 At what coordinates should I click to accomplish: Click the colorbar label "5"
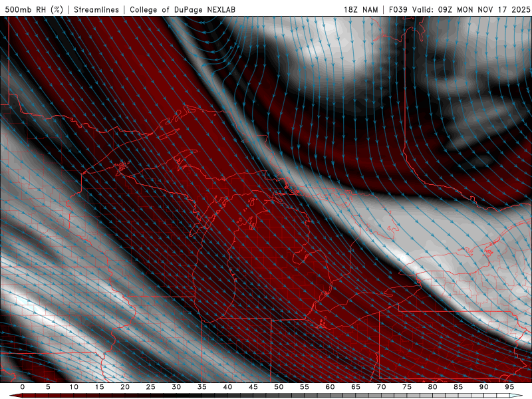[48, 387]
